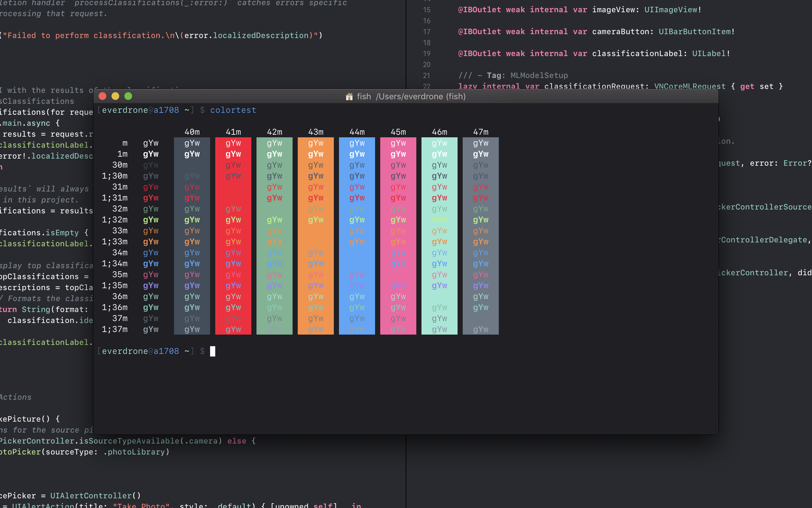Click line number 21 in editor gutter
Image resolution: width=812 pixels, height=508 pixels.
coord(427,76)
